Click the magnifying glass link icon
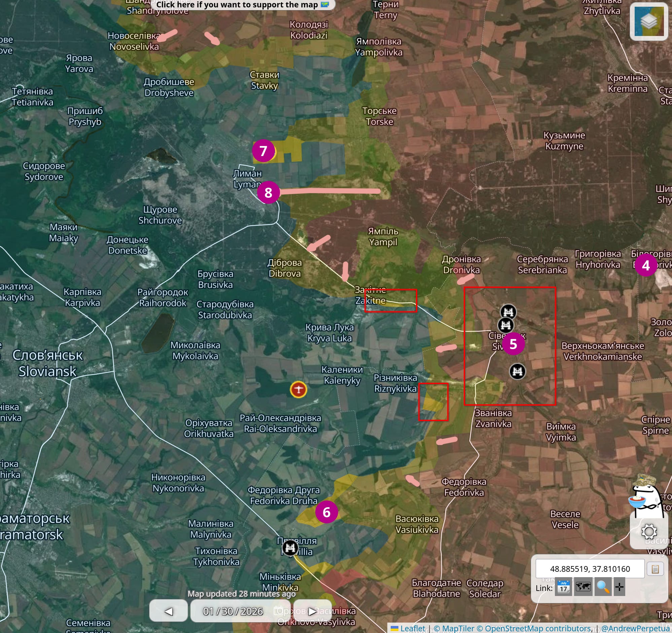 click(603, 587)
